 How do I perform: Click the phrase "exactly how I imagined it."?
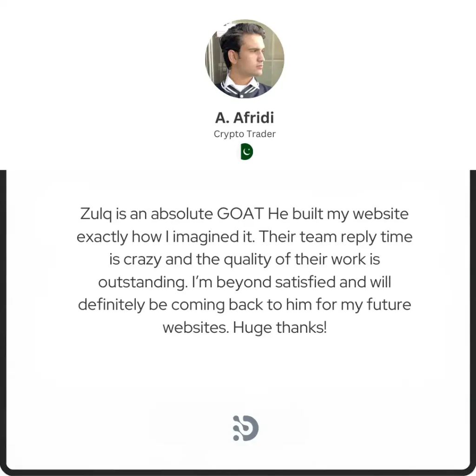165,237
